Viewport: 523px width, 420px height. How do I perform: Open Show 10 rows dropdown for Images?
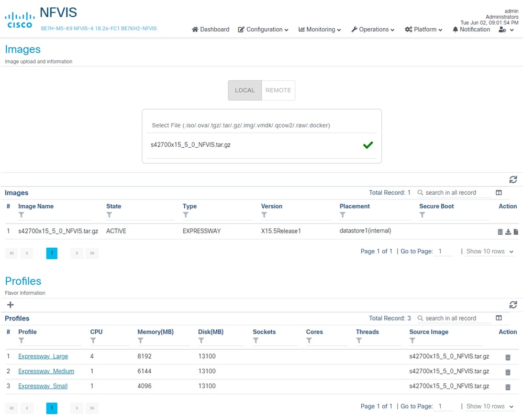click(489, 251)
